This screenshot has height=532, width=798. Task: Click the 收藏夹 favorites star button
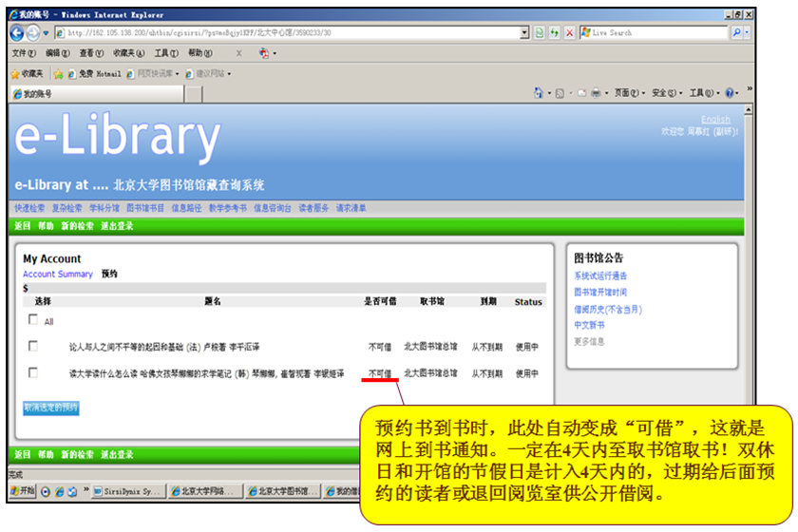tap(28, 74)
